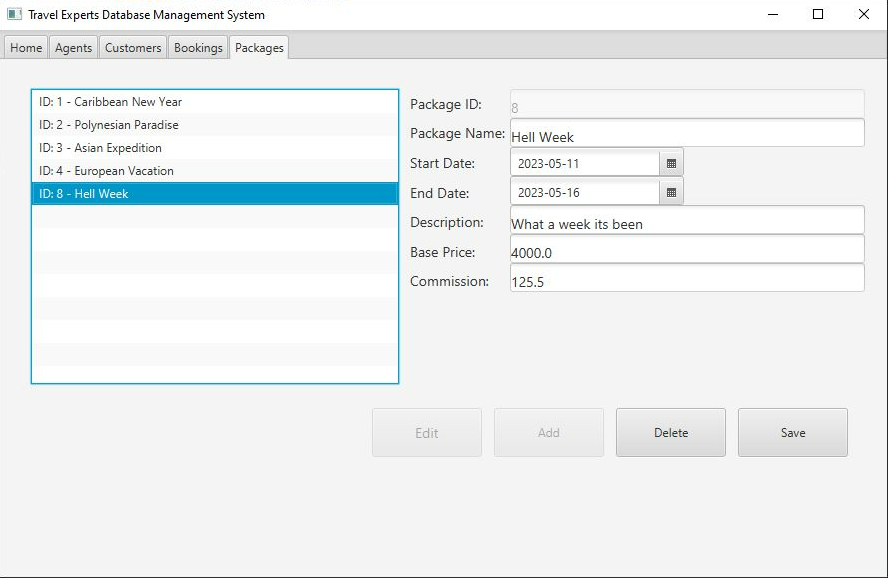Click the Commission field
The width and height of the screenshot is (888, 578).
pyautogui.click(x=686, y=279)
